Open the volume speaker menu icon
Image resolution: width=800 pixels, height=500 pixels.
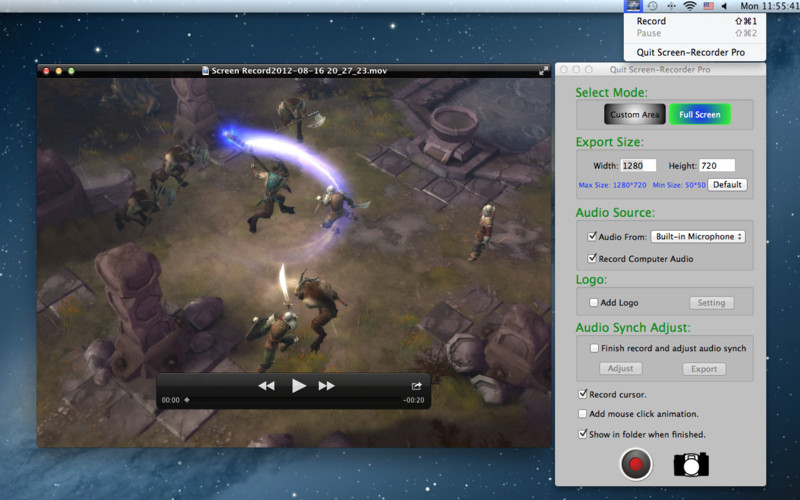724,6
